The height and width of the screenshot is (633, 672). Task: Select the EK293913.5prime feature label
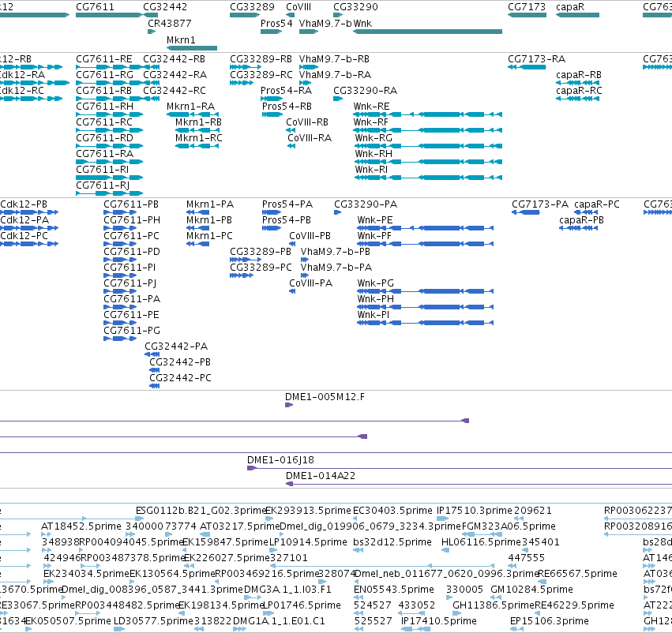click(x=308, y=511)
